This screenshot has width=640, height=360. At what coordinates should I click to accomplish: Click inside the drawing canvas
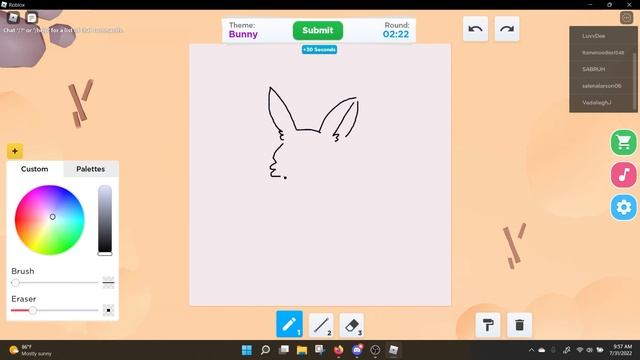click(x=320, y=175)
